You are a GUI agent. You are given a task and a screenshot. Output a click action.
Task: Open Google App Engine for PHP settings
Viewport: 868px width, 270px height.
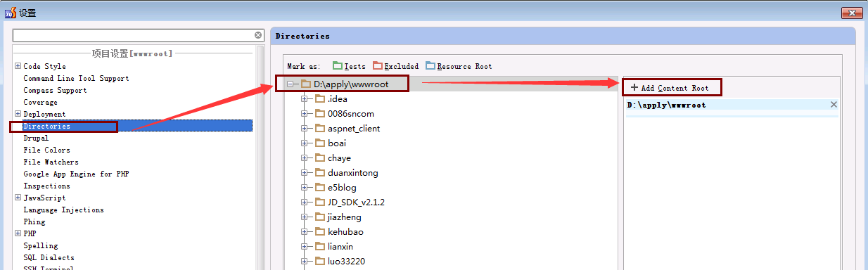click(x=76, y=174)
